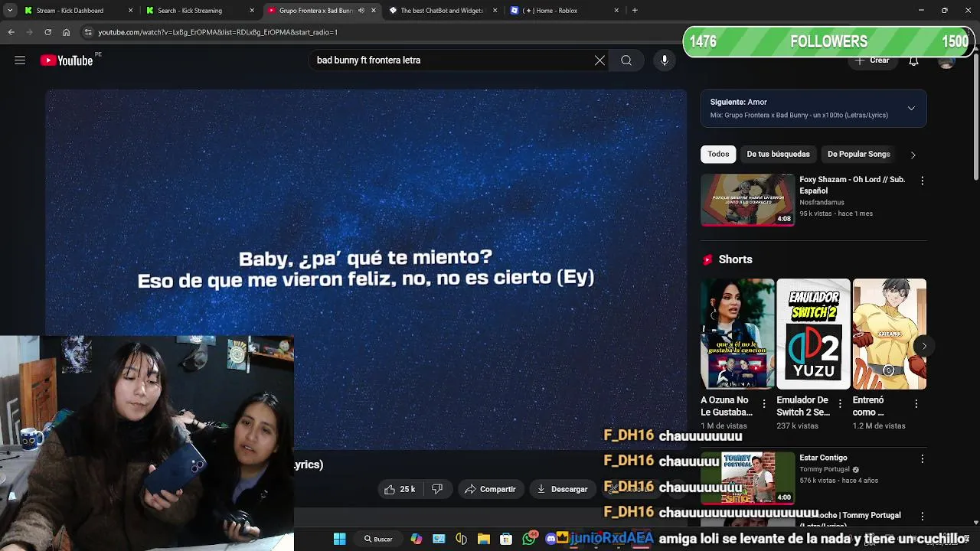Viewport: 980px width, 551px height.
Task: Open A Ozuna No Le Gustaba Short thumbnail
Action: tap(737, 334)
